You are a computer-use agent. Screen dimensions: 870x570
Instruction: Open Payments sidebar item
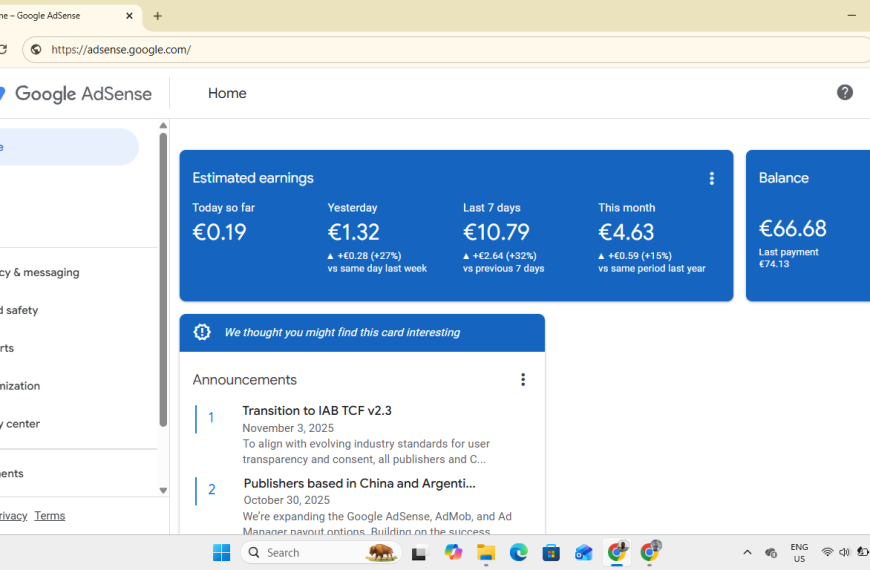(12, 473)
